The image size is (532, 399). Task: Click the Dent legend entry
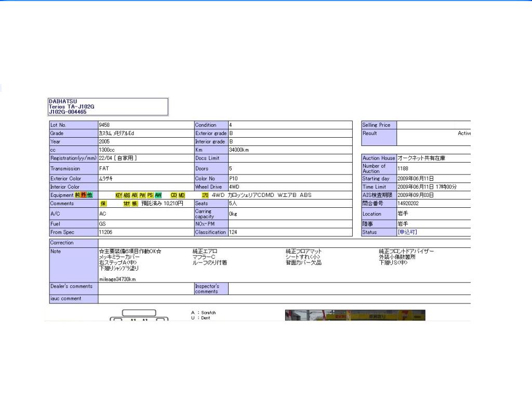pyautogui.click(x=201, y=318)
